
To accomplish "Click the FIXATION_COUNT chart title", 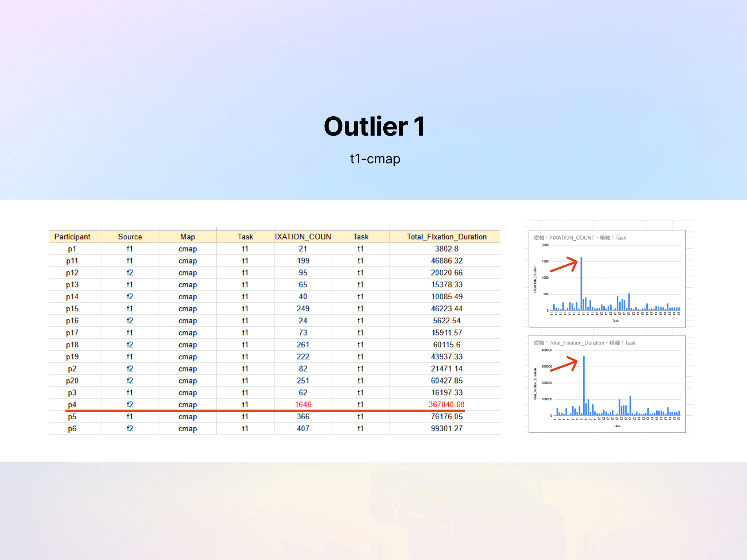I will tap(580, 238).
